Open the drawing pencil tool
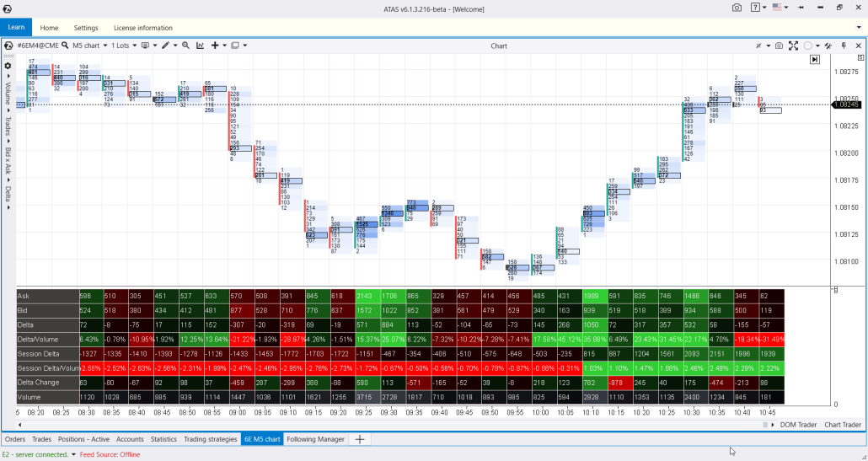Screen dimensions: 868x461 point(166,45)
